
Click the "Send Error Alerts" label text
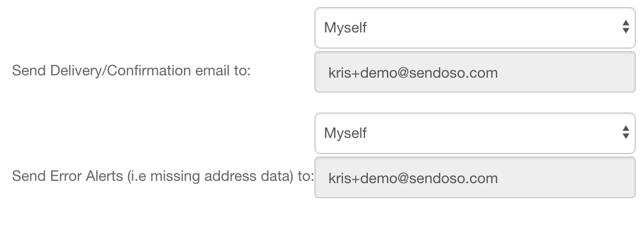(67, 176)
